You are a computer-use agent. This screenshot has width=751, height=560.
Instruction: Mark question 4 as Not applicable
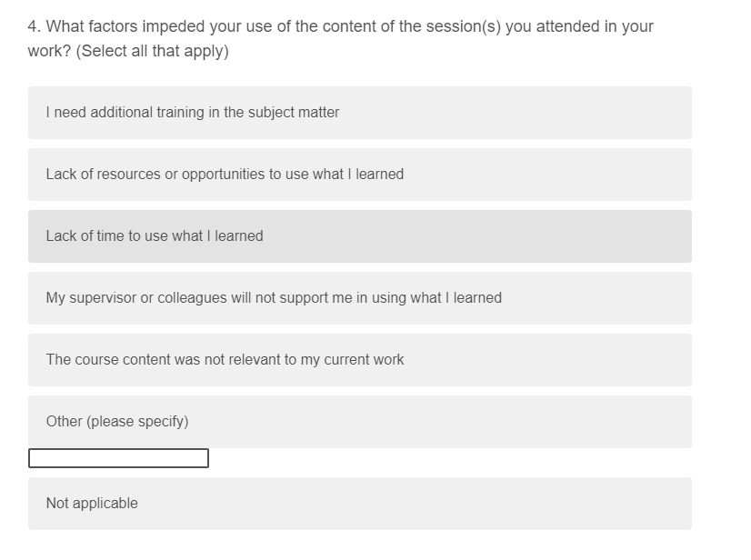tap(92, 504)
